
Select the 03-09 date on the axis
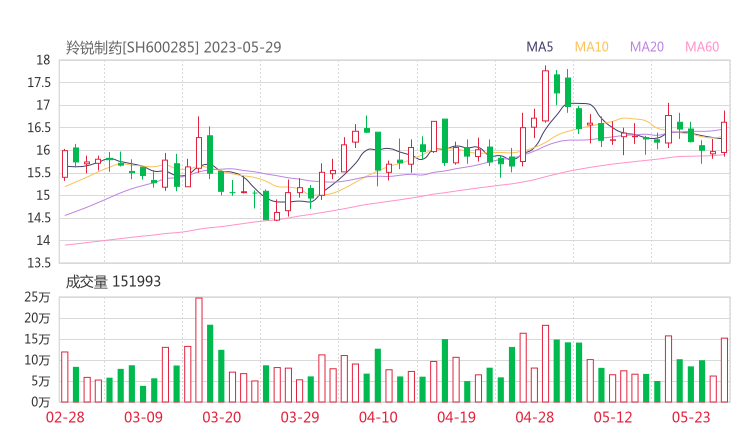[x=143, y=417]
